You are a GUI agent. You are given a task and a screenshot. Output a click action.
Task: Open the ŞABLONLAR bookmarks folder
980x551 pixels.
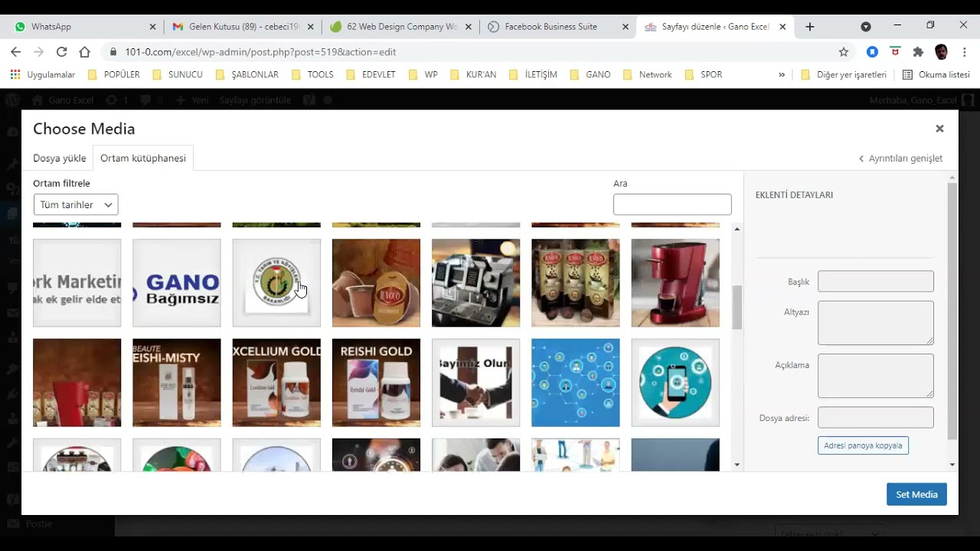[247, 75]
